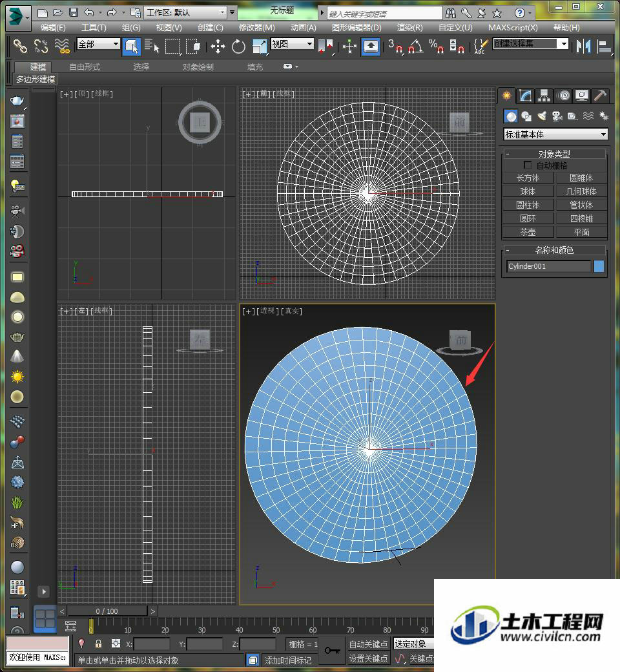Click the Cylinder001 object color swatch

tap(599, 266)
